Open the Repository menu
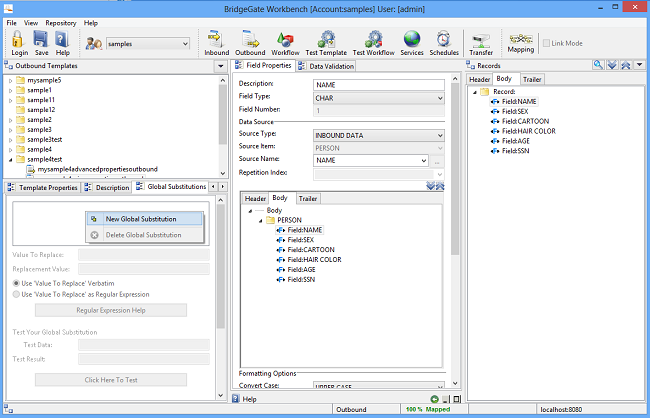Viewport: 650px width, 418px height. pos(61,23)
